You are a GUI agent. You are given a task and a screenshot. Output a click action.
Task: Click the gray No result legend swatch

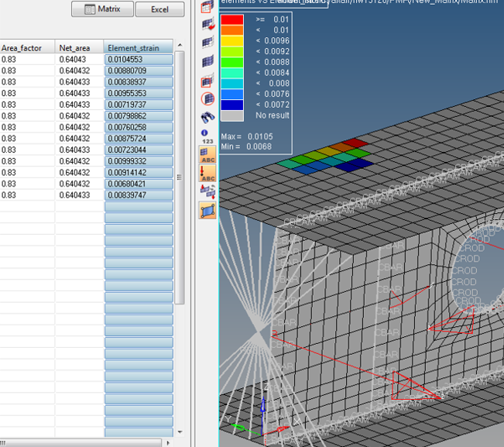tap(232, 115)
